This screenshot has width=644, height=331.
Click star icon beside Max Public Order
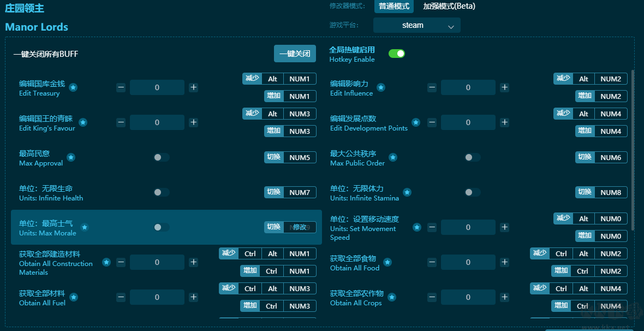(392, 157)
